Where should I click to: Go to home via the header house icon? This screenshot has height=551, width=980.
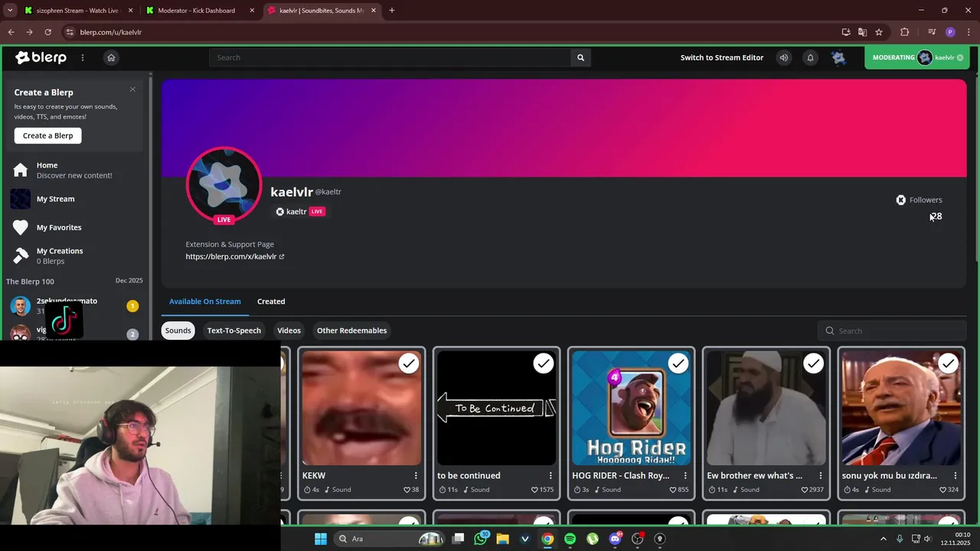[x=111, y=57]
